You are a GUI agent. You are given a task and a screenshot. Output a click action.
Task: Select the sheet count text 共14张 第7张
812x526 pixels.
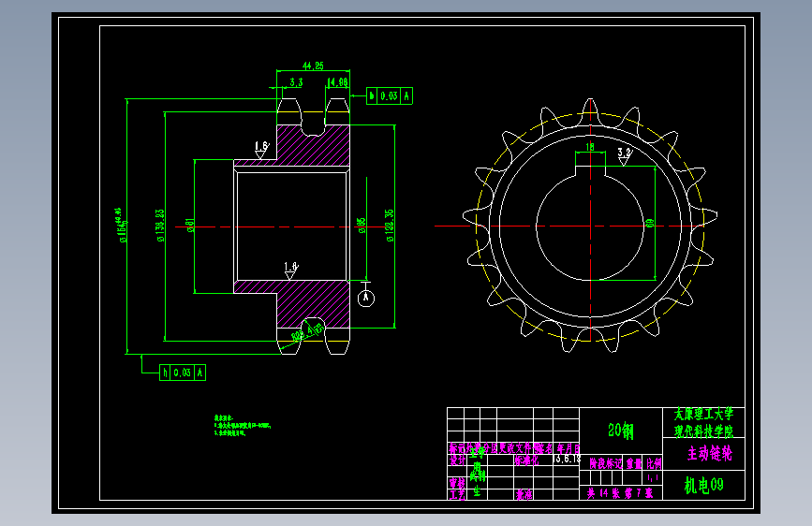pyautogui.click(x=620, y=493)
